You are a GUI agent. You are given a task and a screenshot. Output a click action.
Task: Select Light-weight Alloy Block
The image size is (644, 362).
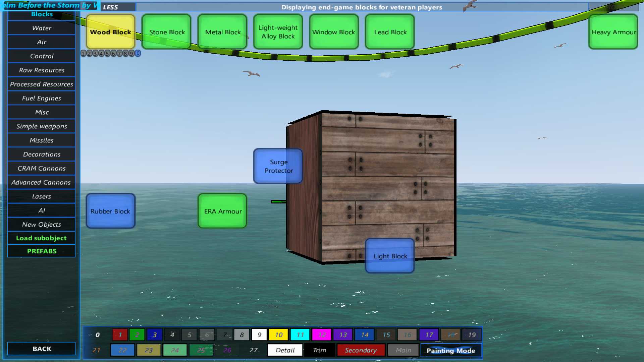278,32
